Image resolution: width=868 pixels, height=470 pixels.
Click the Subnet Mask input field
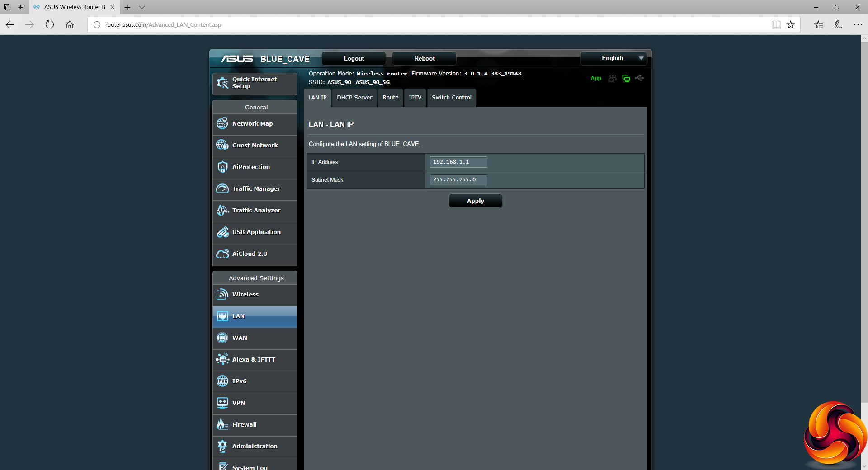pos(458,179)
